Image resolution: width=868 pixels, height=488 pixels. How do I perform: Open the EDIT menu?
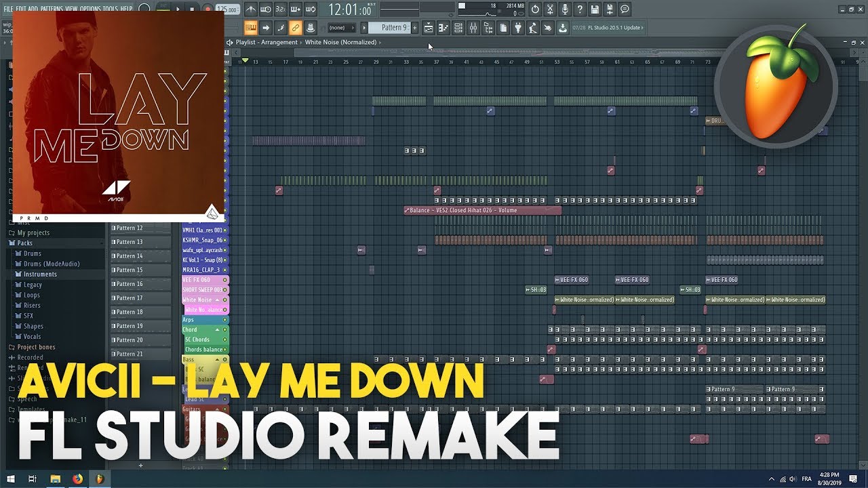pyautogui.click(x=21, y=9)
